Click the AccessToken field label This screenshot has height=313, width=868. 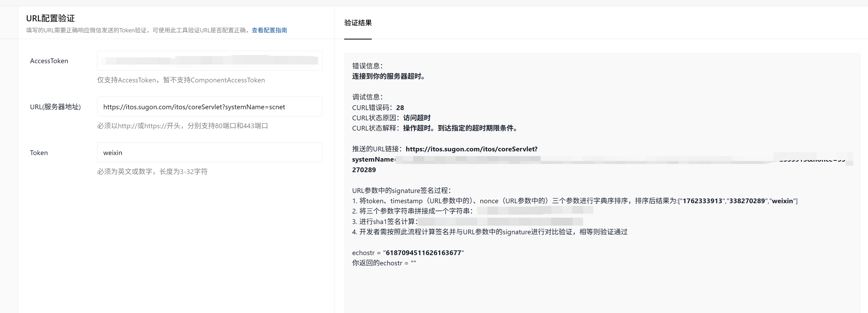(49, 61)
